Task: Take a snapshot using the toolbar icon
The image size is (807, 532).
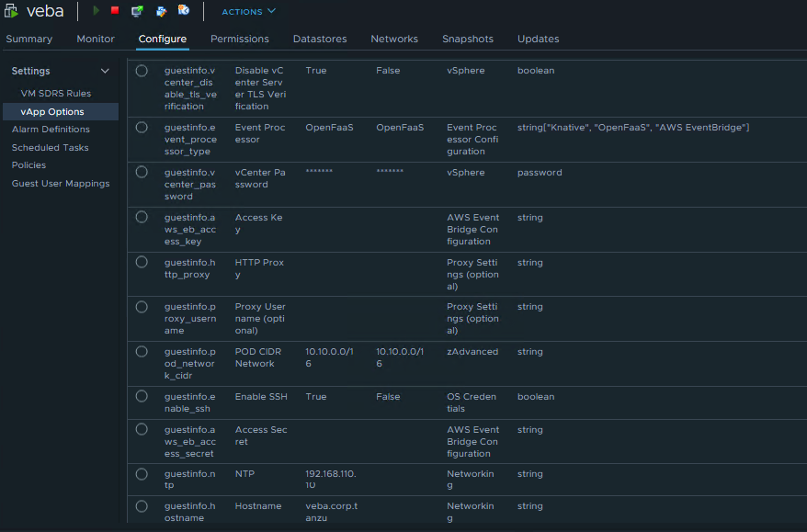Action: (184, 10)
